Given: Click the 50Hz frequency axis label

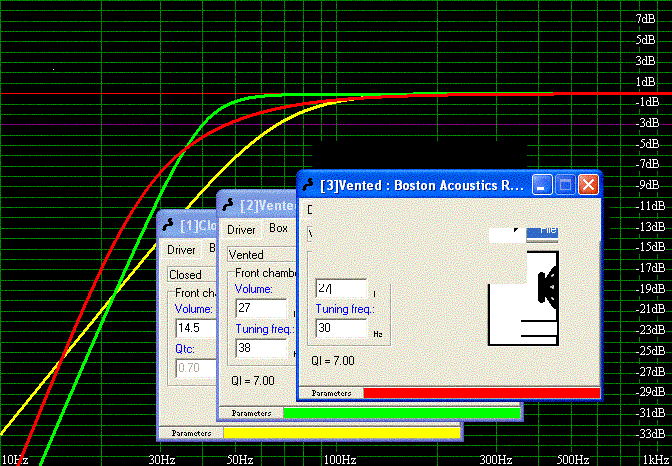Looking at the screenshot, I should (240, 460).
